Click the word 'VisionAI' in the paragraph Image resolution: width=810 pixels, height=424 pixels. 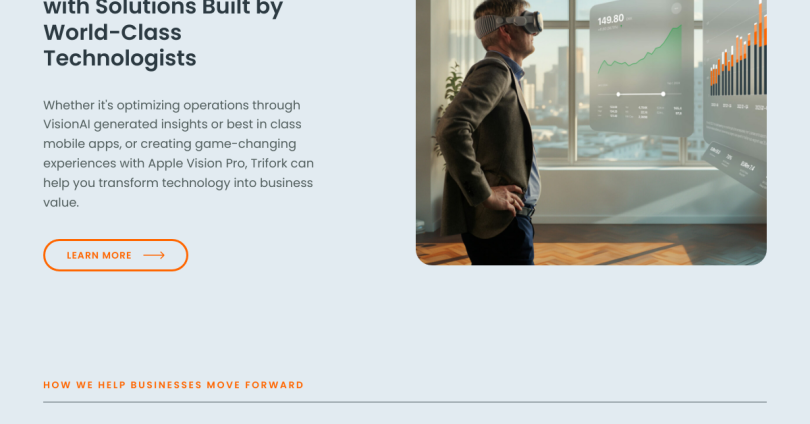(67, 124)
